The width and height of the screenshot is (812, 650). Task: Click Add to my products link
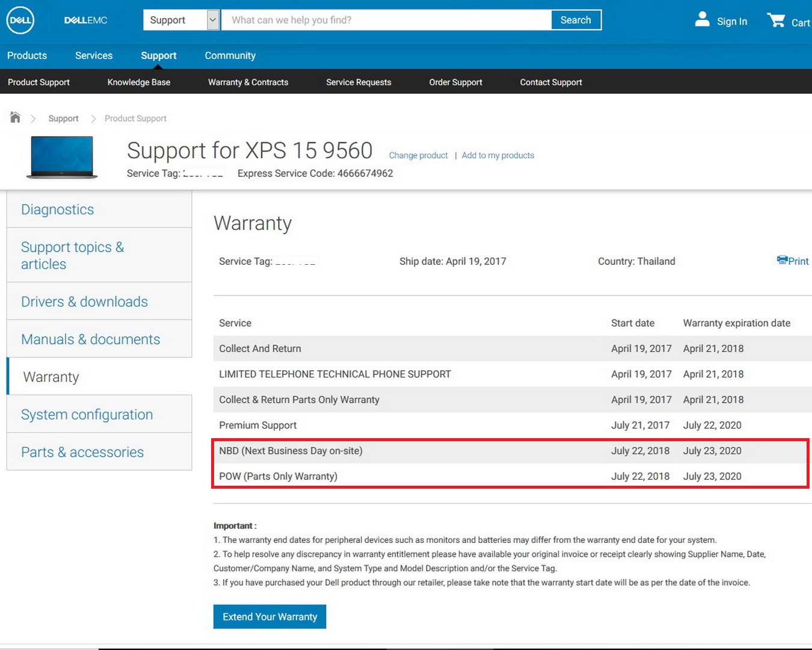(x=498, y=155)
